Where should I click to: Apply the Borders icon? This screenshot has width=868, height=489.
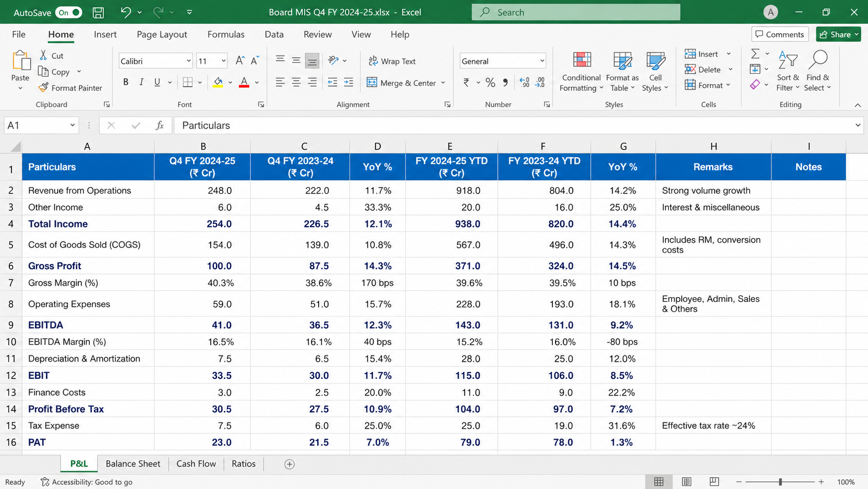click(188, 82)
